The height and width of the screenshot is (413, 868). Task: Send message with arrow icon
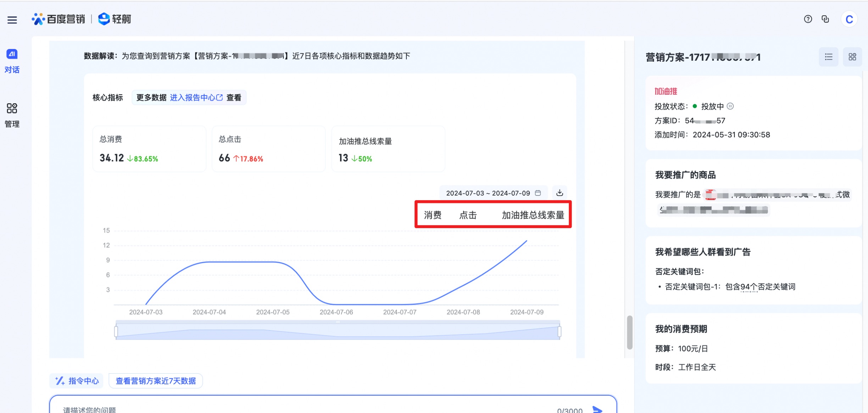point(597,409)
